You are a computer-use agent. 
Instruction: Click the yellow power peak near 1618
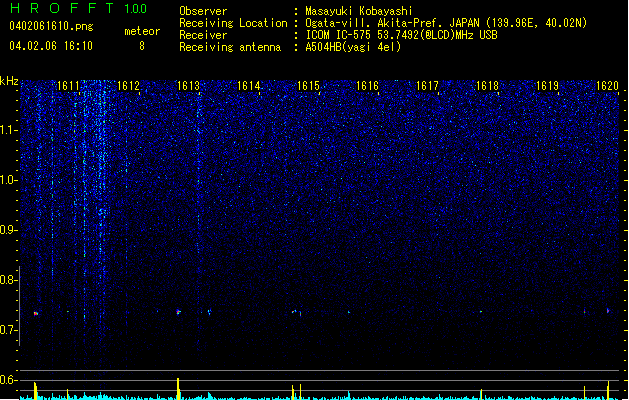tap(481, 394)
